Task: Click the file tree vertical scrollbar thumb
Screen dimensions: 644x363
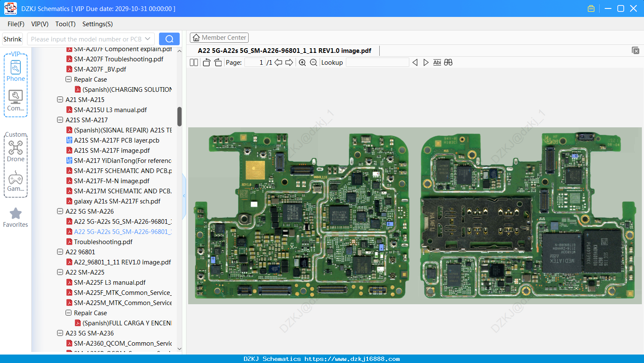Action: (x=179, y=116)
